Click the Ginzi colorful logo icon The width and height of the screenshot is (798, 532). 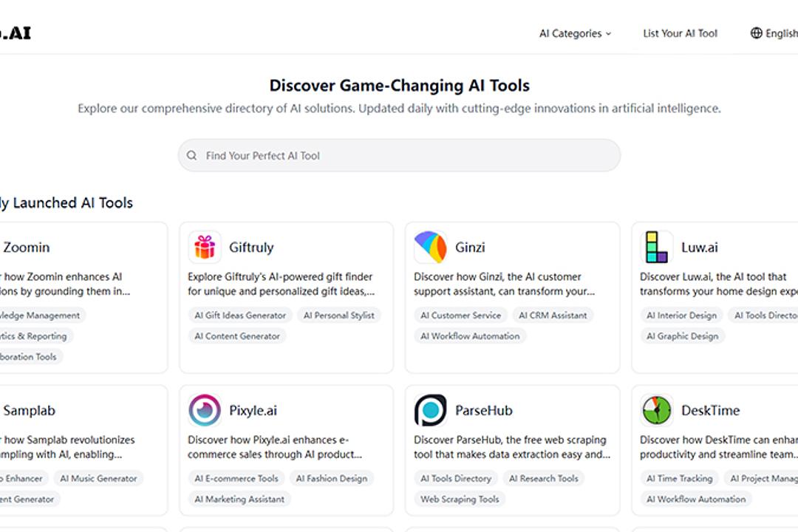click(x=430, y=248)
